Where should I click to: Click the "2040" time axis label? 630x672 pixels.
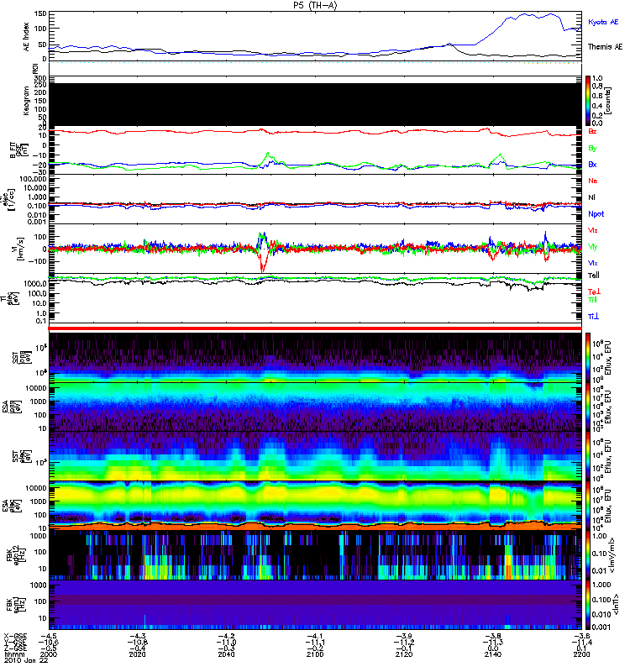click(x=226, y=654)
